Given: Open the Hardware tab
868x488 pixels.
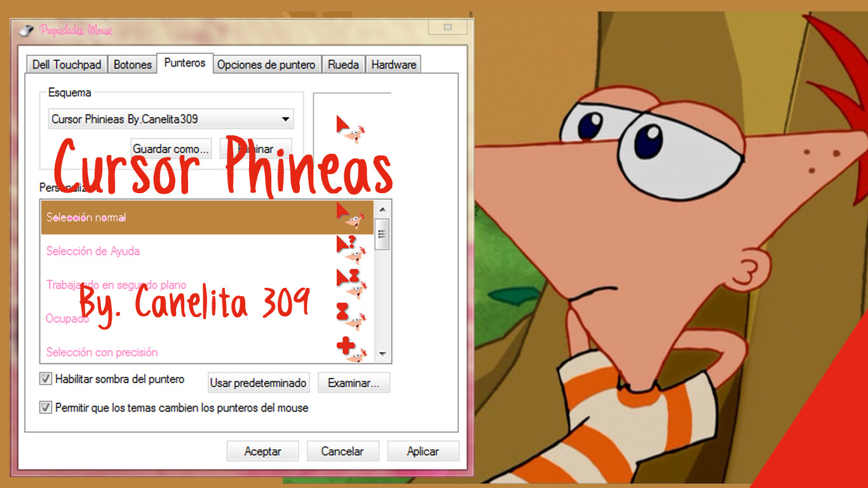Looking at the screenshot, I should 394,64.
